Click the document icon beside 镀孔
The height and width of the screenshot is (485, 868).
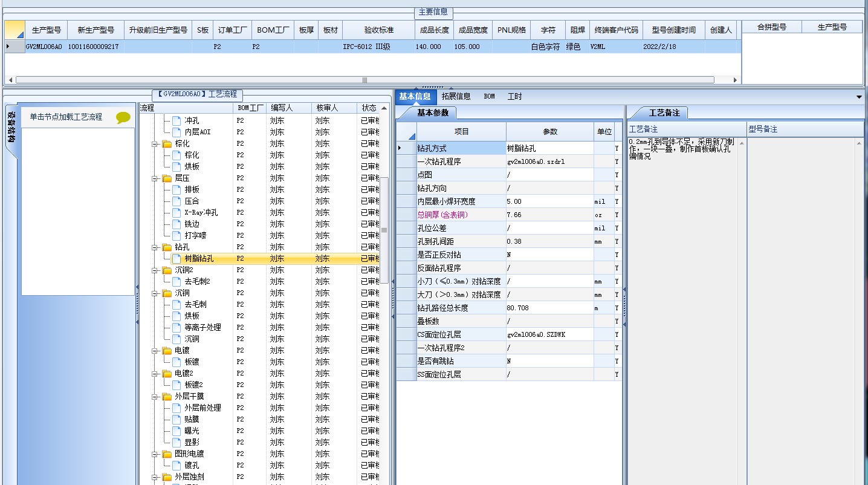(x=177, y=465)
